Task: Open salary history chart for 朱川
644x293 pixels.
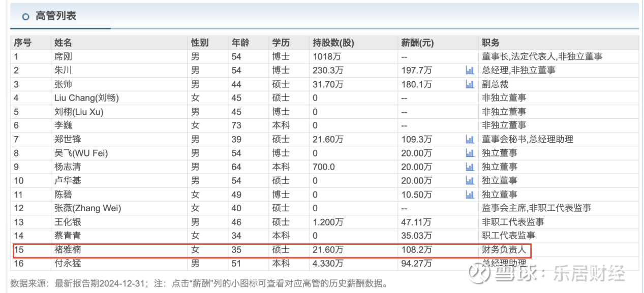Action: point(470,70)
